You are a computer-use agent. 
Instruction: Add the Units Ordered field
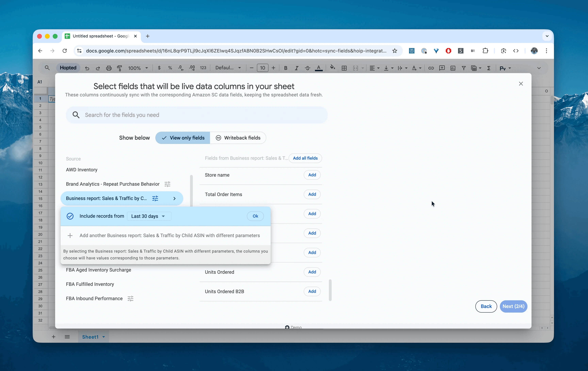point(312,272)
